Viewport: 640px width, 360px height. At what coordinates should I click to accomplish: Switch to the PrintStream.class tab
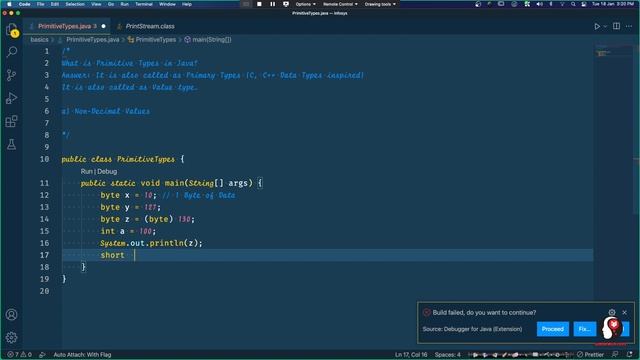[150, 26]
